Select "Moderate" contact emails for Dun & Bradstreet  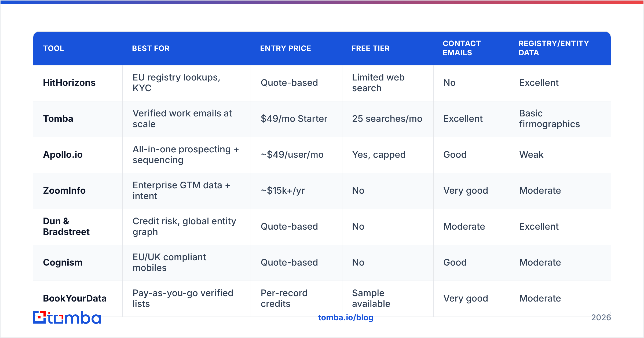[464, 226]
